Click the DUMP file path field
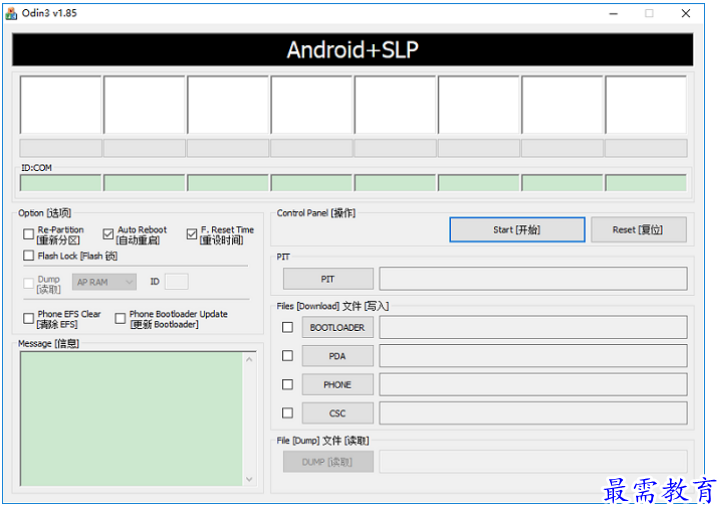The image size is (725, 522). (x=533, y=462)
